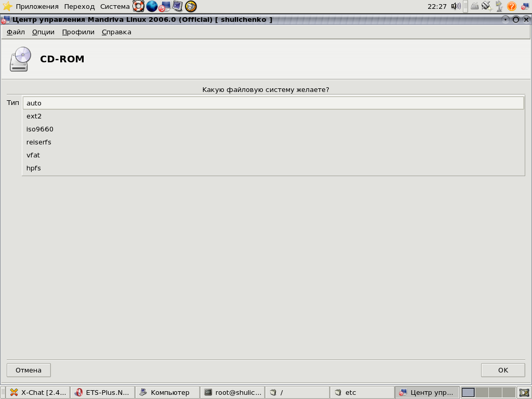The width and height of the screenshot is (532, 399).
Task: Click the yellow star Applications icon
Action: (x=7, y=6)
